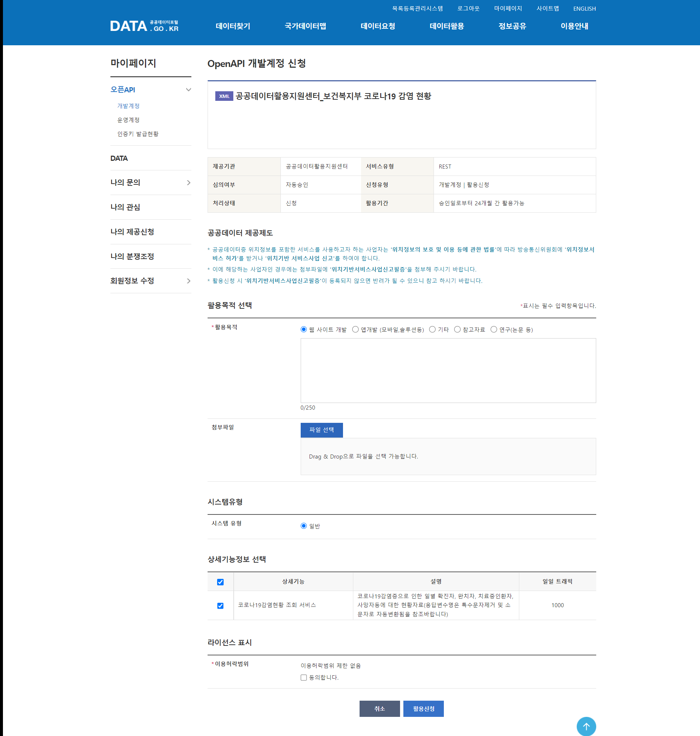The width and height of the screenshot is (700, 736).
Task: Go to 운영계정 in sidebar
Action: [128, 120]
